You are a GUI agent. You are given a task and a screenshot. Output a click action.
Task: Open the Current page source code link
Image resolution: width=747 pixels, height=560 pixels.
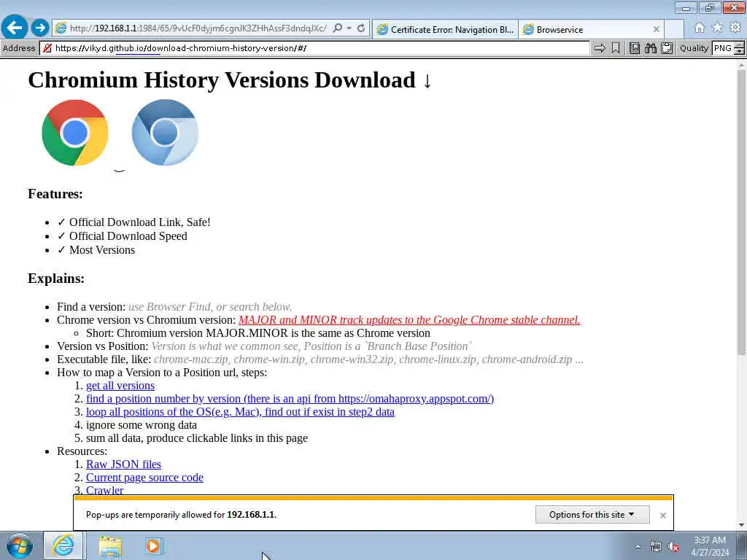[x=144, y=477]
